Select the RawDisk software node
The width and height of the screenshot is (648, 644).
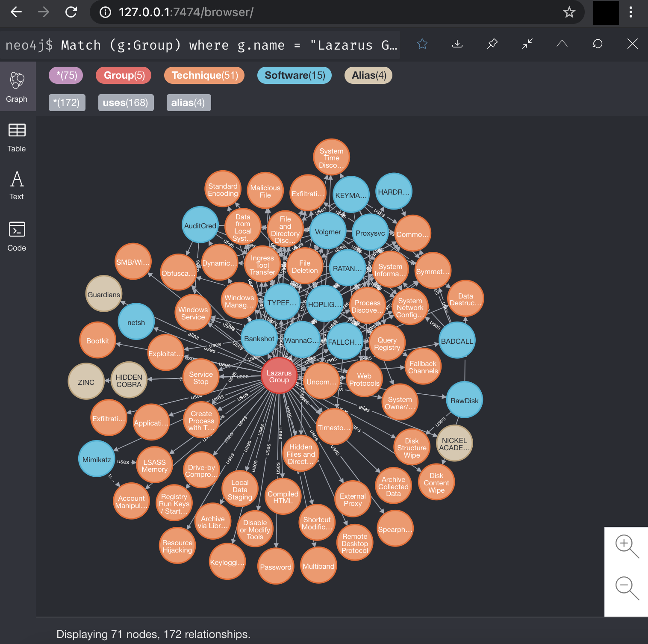pyautogui.click(x=465, y=400)
